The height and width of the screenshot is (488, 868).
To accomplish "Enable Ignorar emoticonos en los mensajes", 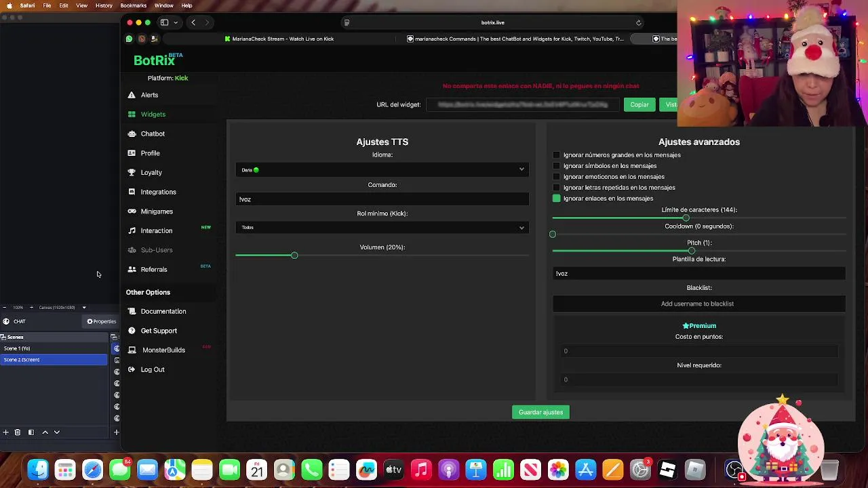I will [557, 177].
